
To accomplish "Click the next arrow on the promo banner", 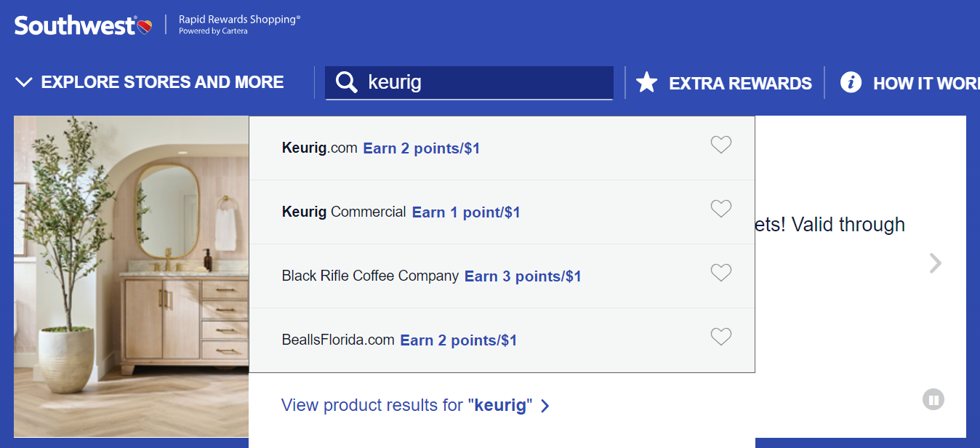I will tap(935, 263).
